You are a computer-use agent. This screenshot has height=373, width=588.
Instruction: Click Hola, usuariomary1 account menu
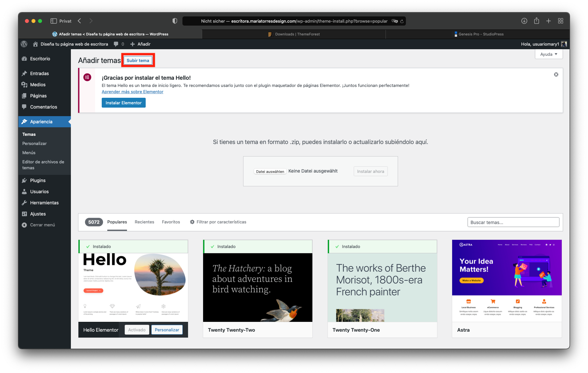click(x=540, y=44)
